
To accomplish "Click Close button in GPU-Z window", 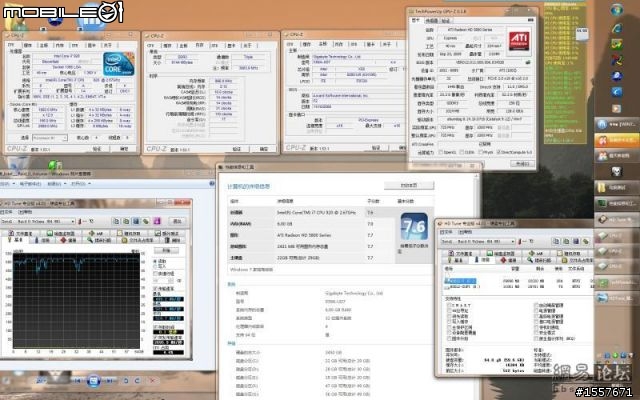I will pos(522,164).
